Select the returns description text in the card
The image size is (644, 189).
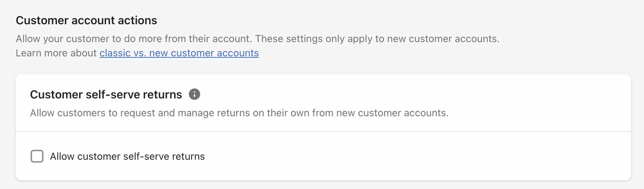pyautogui.click(x=239, y=113)
